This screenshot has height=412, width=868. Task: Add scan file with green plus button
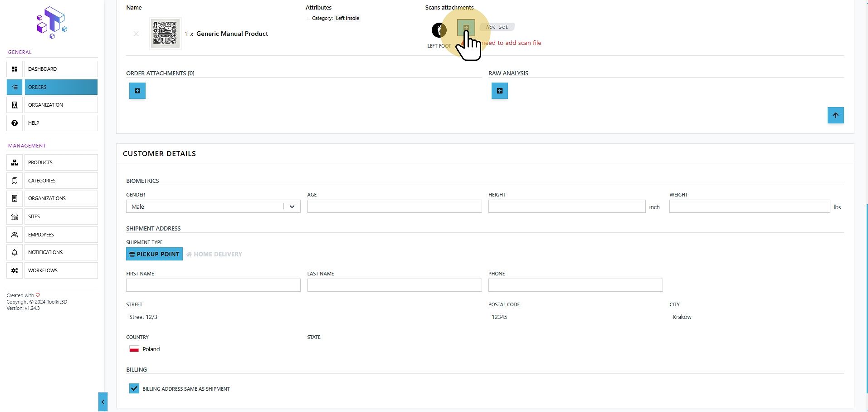pos(466,28)
